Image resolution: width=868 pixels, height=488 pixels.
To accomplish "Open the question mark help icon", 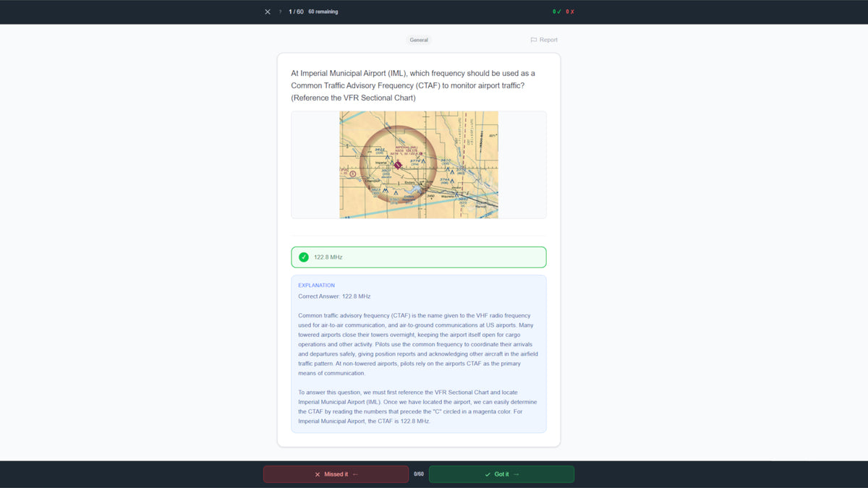I will [x=280, y=12].
